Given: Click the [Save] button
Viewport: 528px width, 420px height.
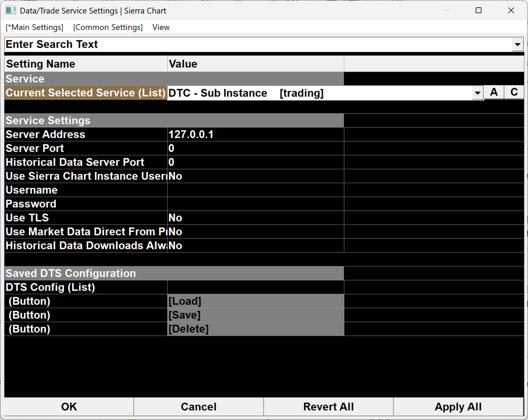Looking at the screenshot, I should 256,315.
